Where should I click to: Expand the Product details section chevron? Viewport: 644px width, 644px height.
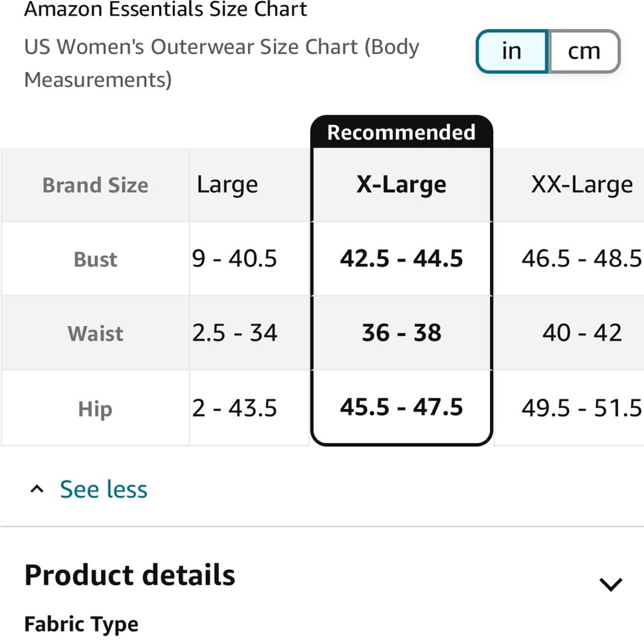(610, 583)
